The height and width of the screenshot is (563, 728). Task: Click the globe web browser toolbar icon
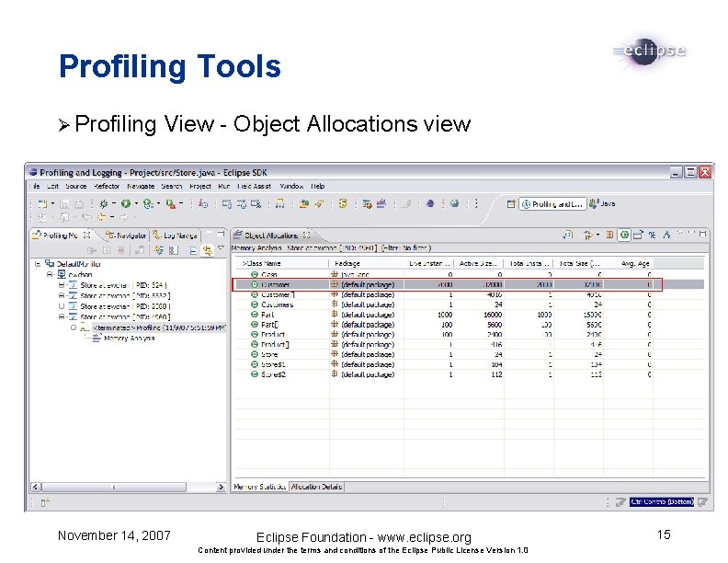coord(454,203)
